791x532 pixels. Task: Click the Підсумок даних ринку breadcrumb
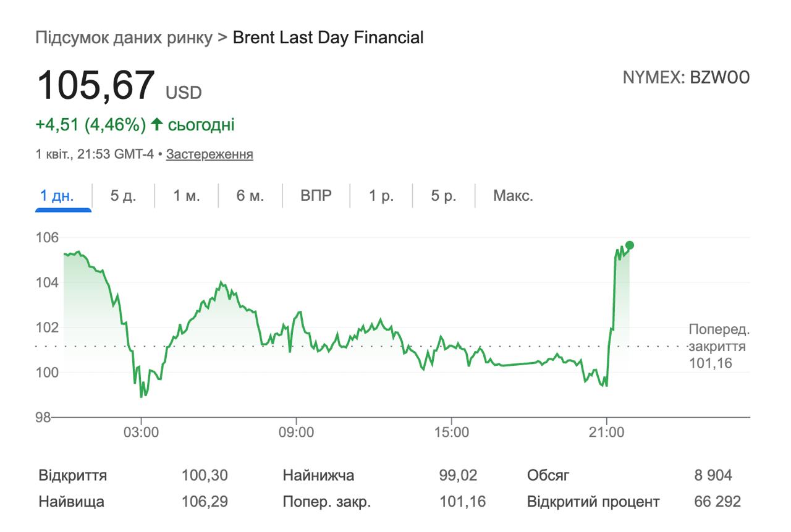point(124,38)
